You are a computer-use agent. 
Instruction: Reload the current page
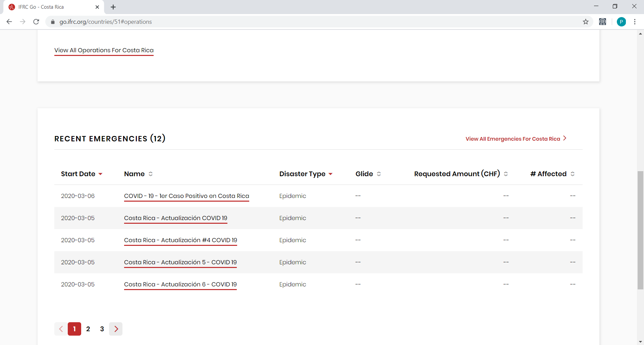coord(36,21)
